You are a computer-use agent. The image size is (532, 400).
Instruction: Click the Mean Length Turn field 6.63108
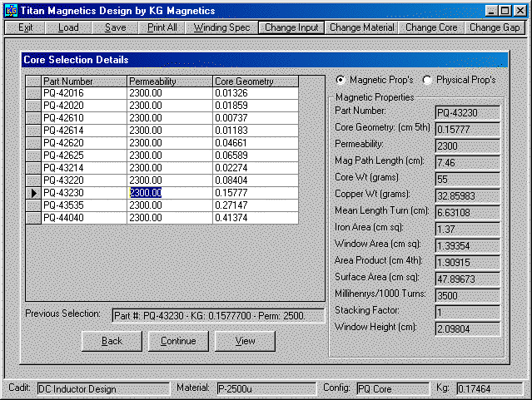pos(468,213)
